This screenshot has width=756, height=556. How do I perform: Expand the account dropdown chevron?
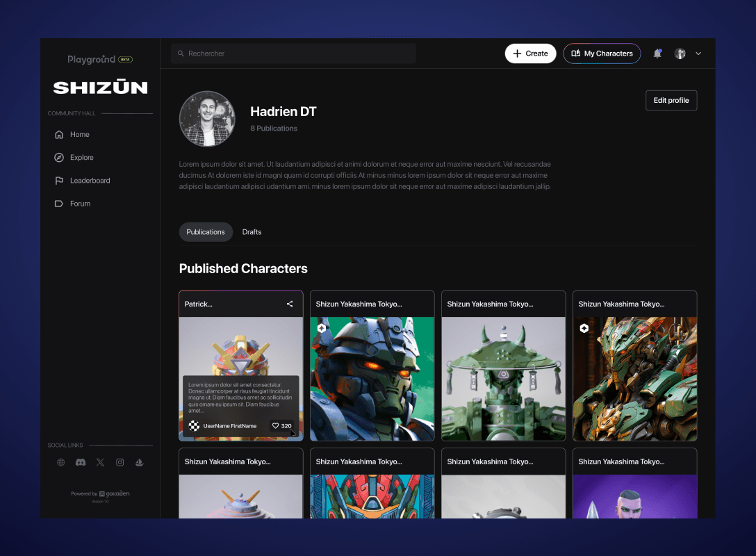[698, 54]
